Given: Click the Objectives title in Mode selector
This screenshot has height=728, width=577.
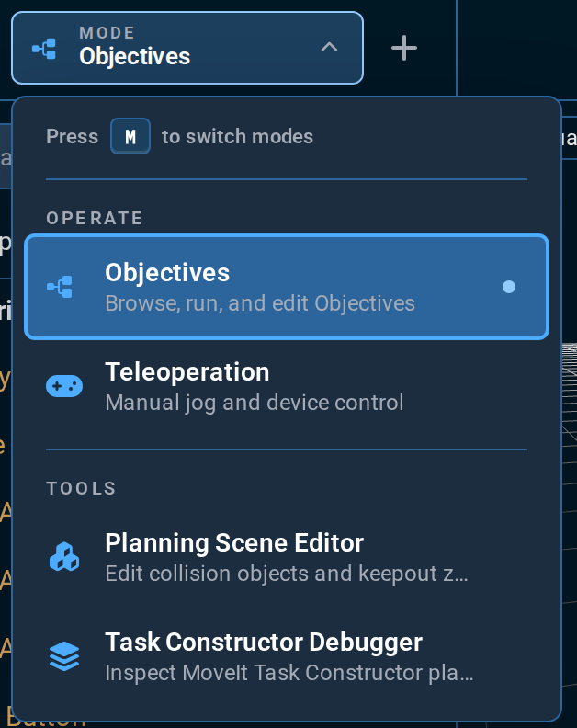Looking at the screenshot, I should click(135, 57).
